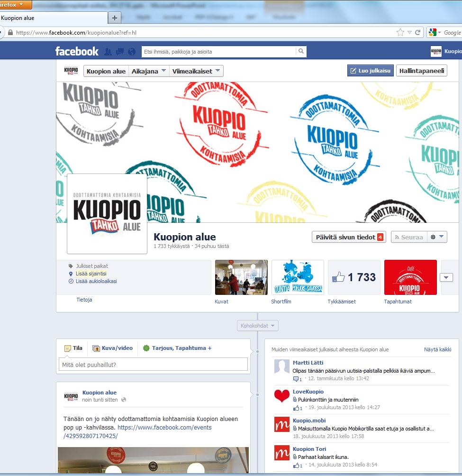Select the Kuopion alue browser tab
This screenshot has width=462, height=476.
click(54, 18)
